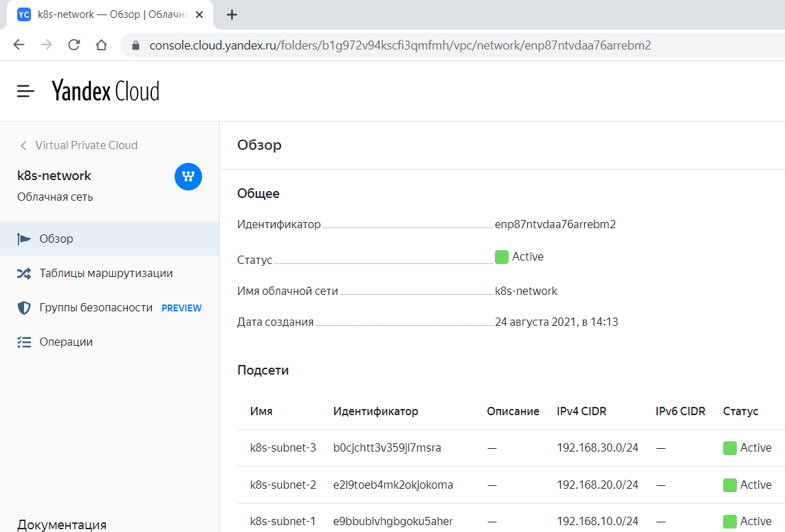
Task: Select the network identifier enp87ntvdaa76arrebm2
Action: tap(555, 224)
